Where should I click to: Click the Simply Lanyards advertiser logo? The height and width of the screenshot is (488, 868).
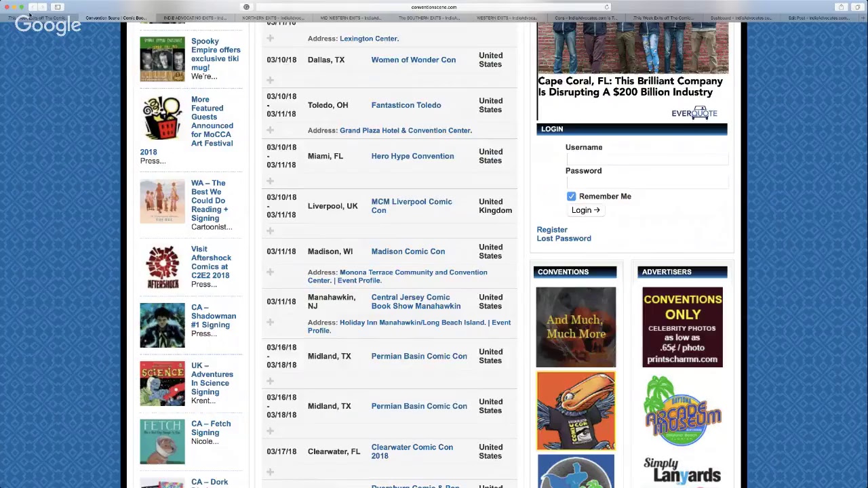tap(682, 472)
